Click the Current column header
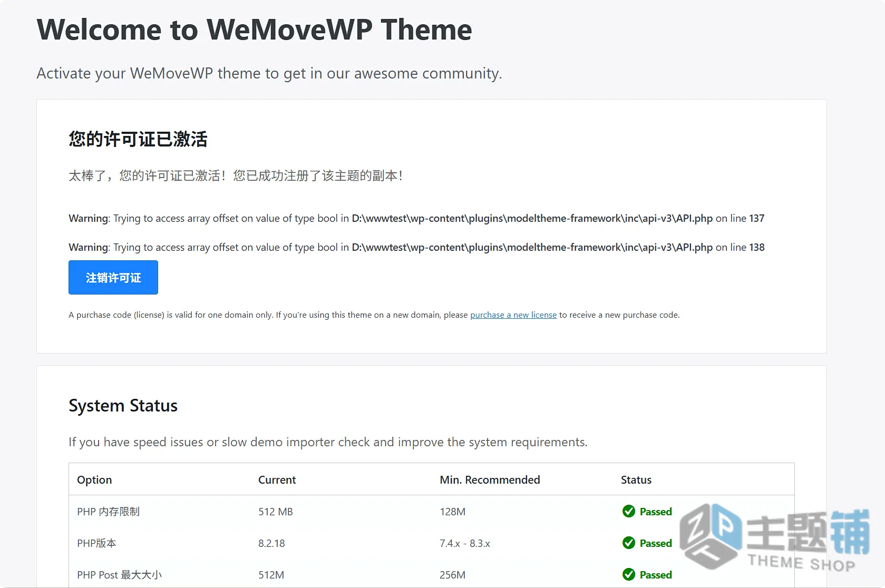The width and height of the screenshot is (885, 588). pyautogui.click(x=277, y=479)
